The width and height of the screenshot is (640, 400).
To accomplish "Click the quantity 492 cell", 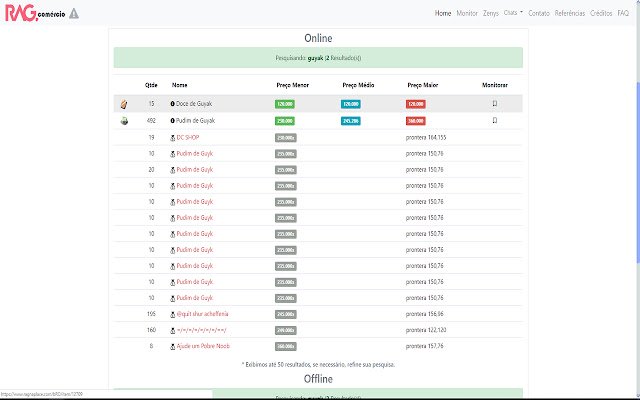I will click(x=151, y=120).
